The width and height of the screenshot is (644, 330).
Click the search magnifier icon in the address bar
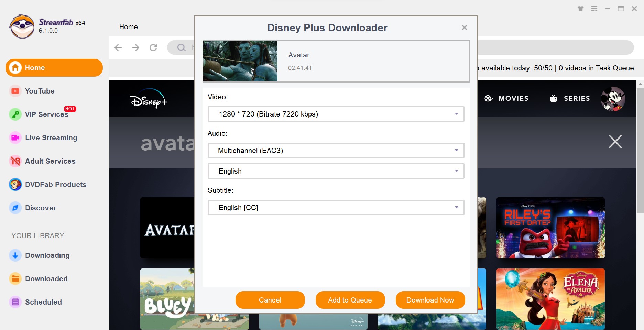point(181,47)
